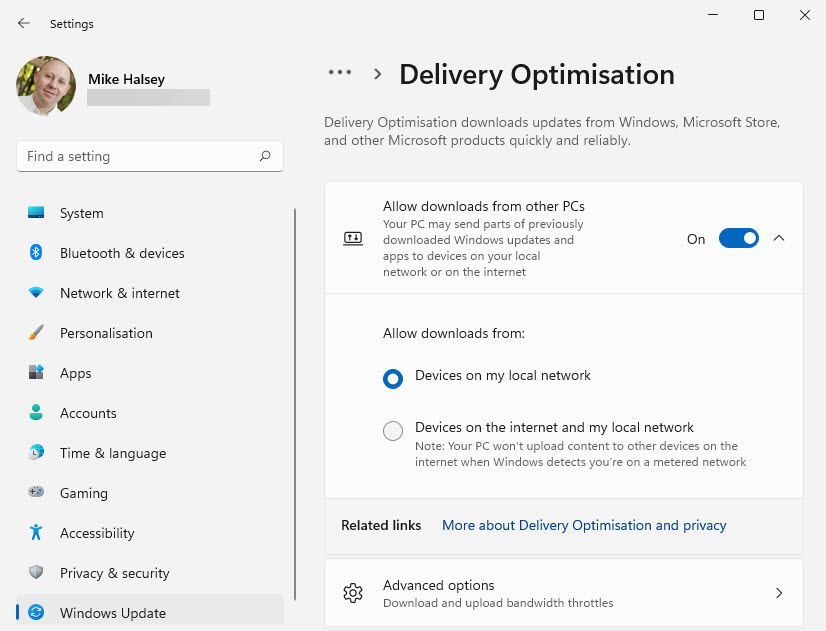
Task: Click the System icon in sidebar
Action: [x=36, y=213]
